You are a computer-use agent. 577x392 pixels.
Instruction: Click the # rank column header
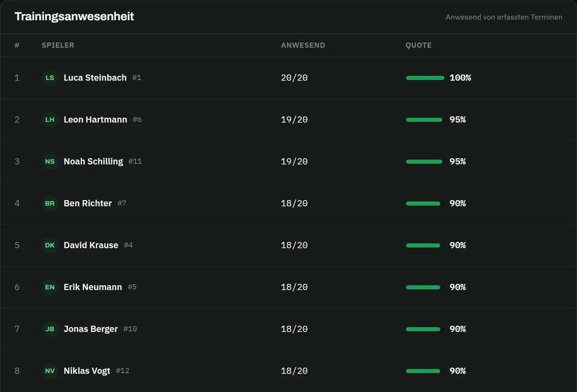[x=17, y=45]
